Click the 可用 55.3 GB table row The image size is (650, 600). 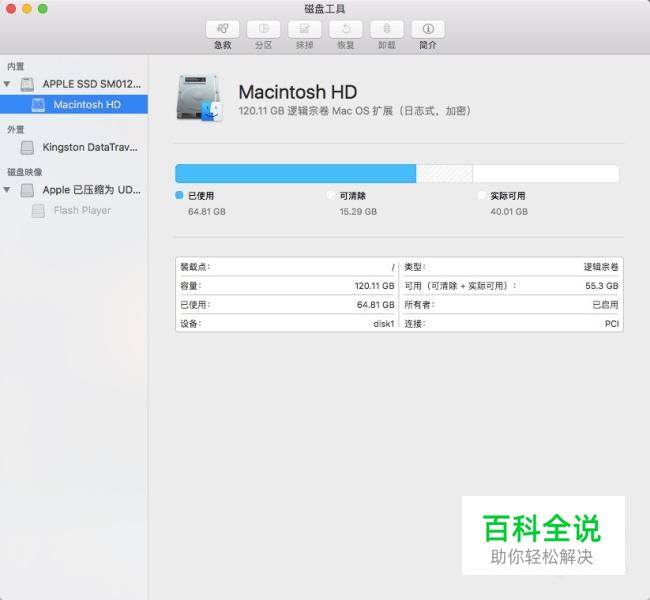pyautogui.click(x=511, y=286)
